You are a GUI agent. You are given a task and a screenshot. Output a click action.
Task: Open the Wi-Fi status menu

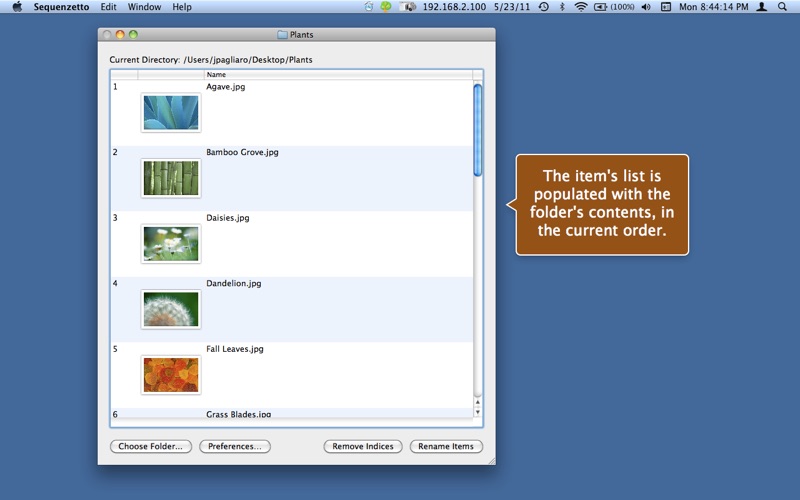pyautogui.click(x=581, y=7)
